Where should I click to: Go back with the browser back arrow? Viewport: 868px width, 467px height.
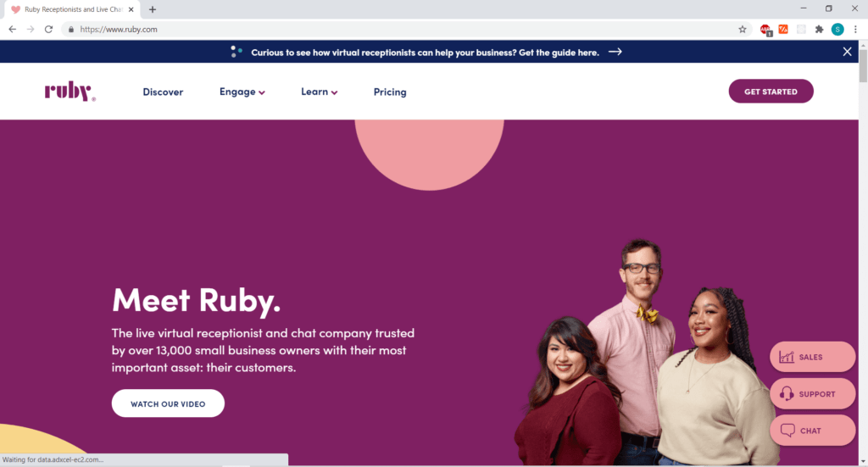coord(12,30)
